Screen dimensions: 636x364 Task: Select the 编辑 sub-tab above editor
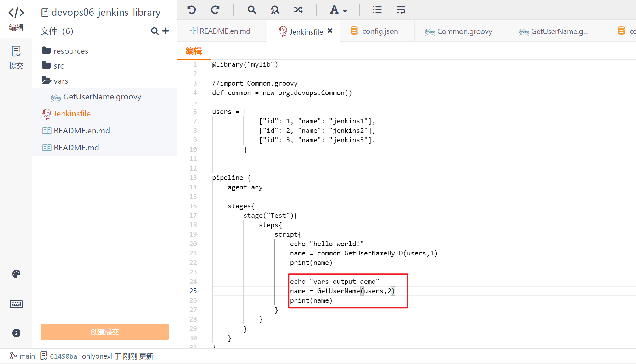pos(194,51)
